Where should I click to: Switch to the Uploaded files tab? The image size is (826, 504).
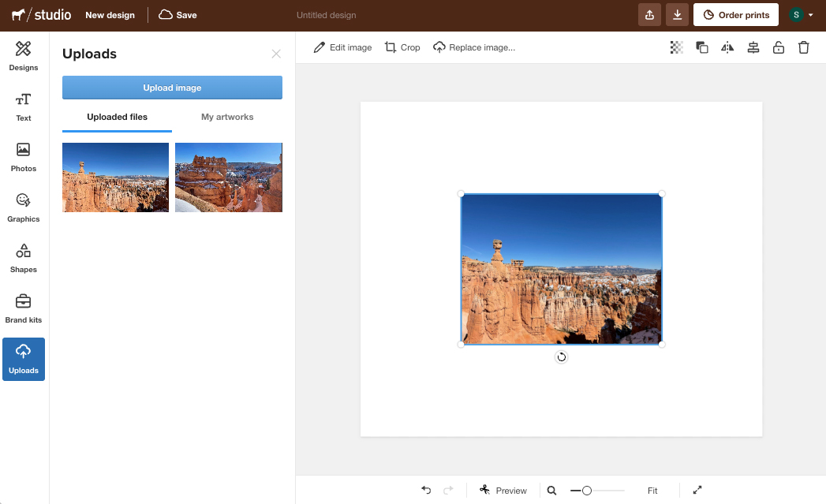tap(117, 116)
